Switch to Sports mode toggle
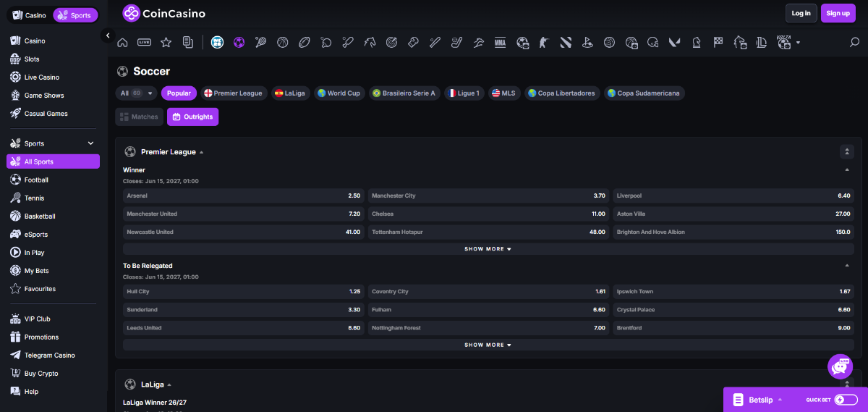Image resolution: width=868 pixels, height=412 pixels. tap(75, 15)
